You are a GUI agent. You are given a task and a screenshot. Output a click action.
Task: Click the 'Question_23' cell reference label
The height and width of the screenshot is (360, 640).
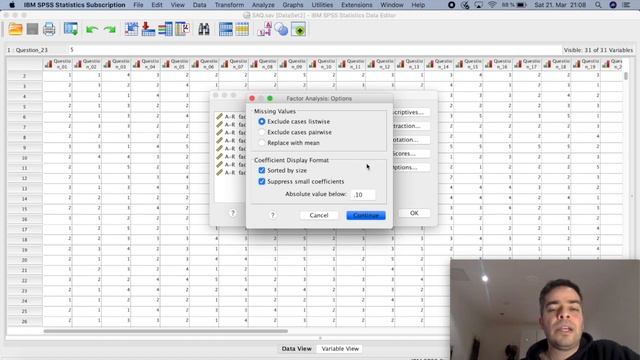(x=32, y=50)
